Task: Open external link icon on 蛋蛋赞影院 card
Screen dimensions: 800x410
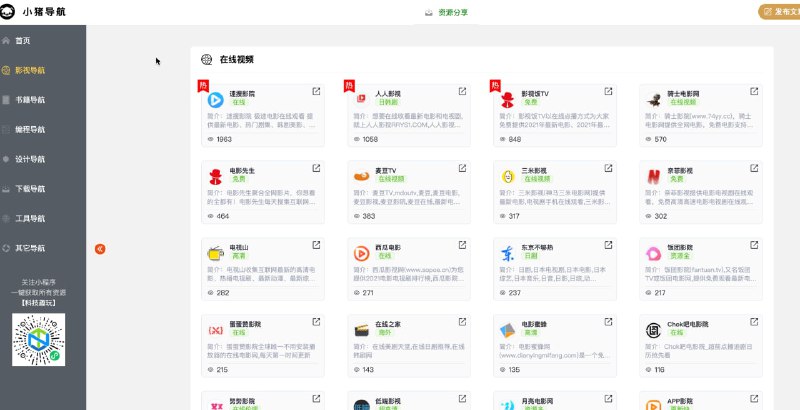Action: click(316, 322)
